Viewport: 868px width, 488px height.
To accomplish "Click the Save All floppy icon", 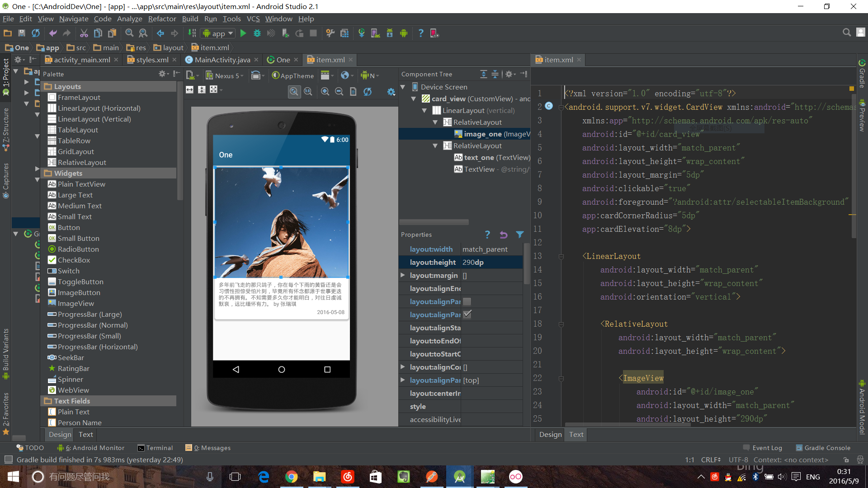I will [21, 33].
